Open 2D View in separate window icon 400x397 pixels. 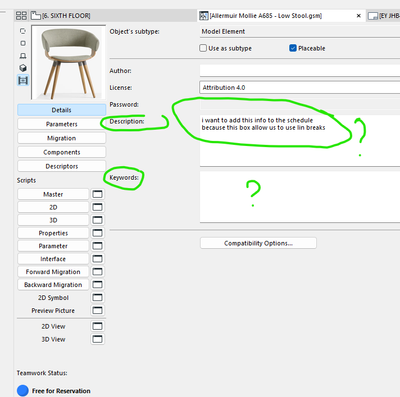[x=97, y=326]
